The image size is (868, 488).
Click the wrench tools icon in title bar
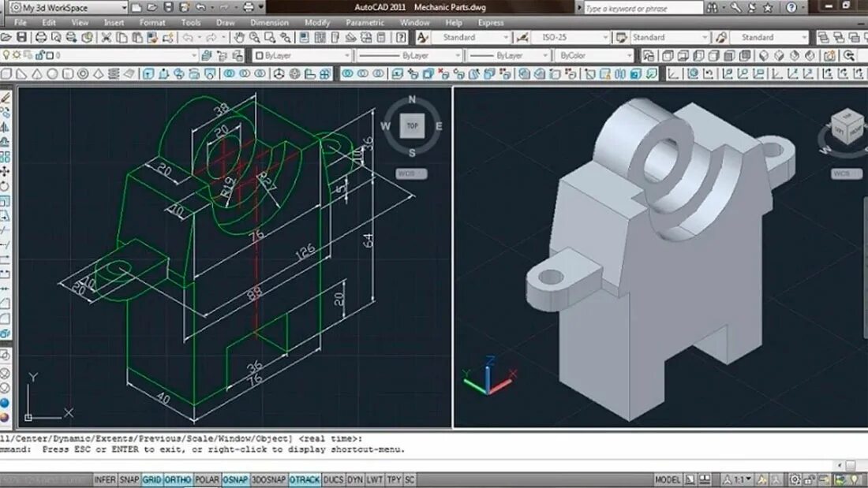coord(735,8)
